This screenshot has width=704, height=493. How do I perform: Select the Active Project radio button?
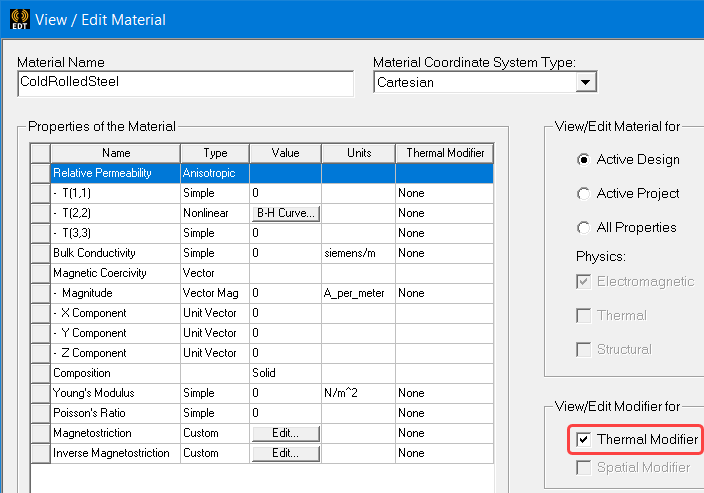click(583, 194)
